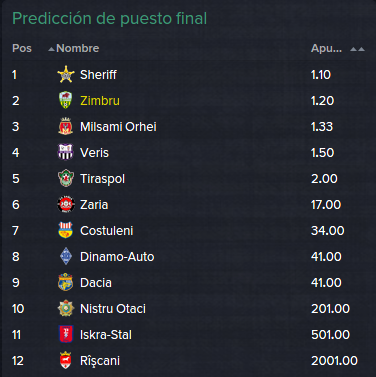Viewport: 376px width, 377px height.
Task: Click the Sheriff club crest icon
Action: [66, 74]
